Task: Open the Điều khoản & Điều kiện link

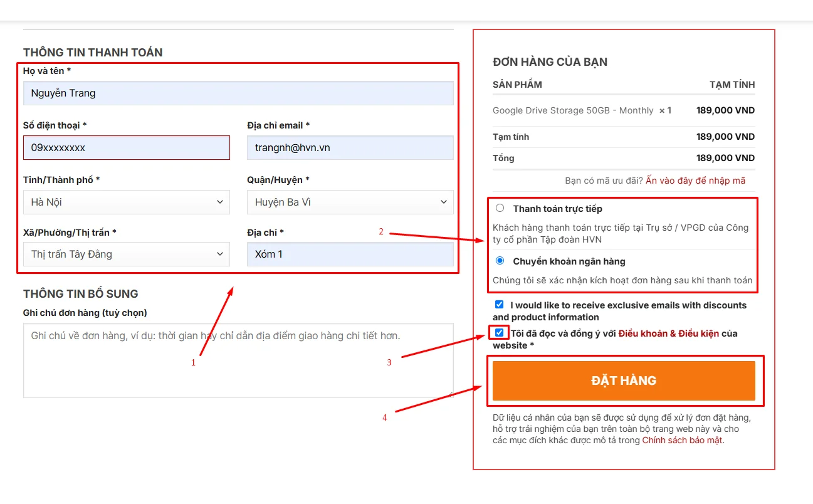Action: [668, 333]
